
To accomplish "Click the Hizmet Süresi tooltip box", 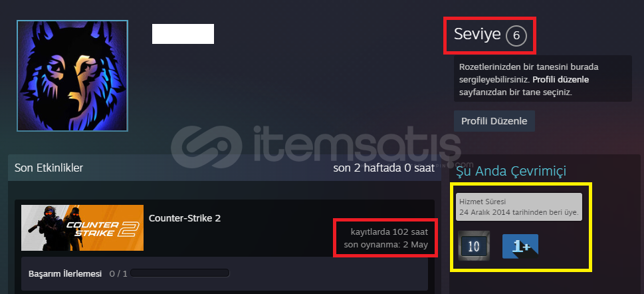I will point(519,207).
